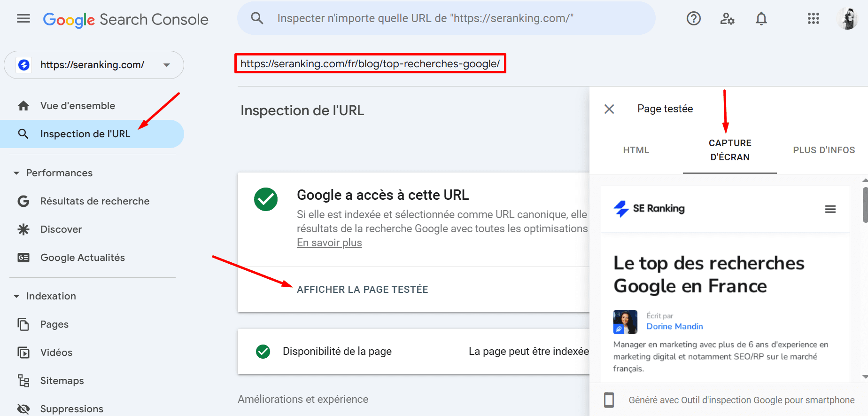The width and height of the screenshot is (868, 416).
Task: Click 'Le top des recherches Google' heading
Action: [709, 275]
